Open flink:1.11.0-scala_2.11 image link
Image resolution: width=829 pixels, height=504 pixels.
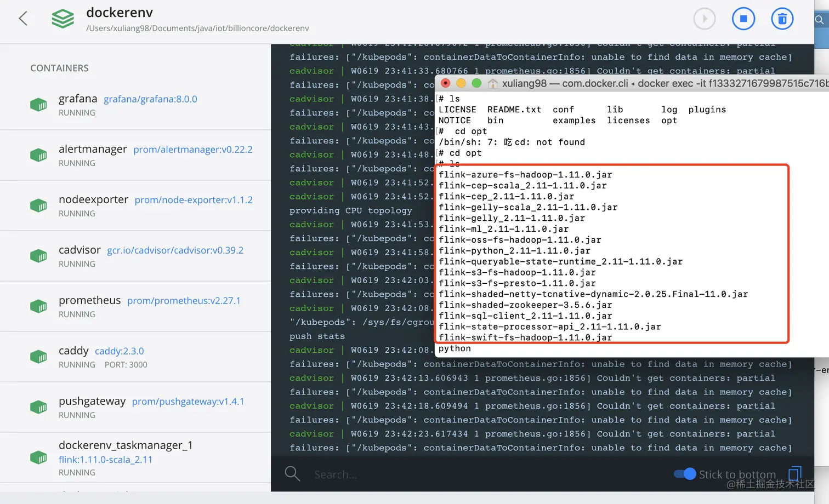105,460
